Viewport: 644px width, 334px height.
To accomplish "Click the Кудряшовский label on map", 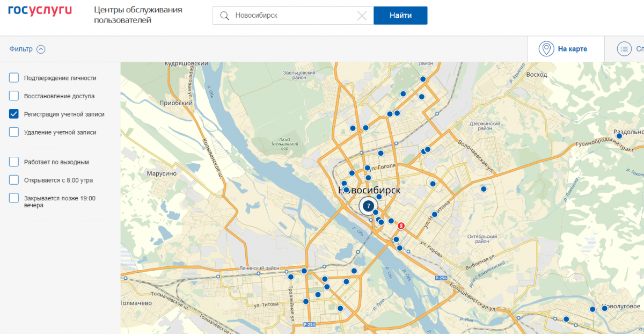I will (186, 63).
